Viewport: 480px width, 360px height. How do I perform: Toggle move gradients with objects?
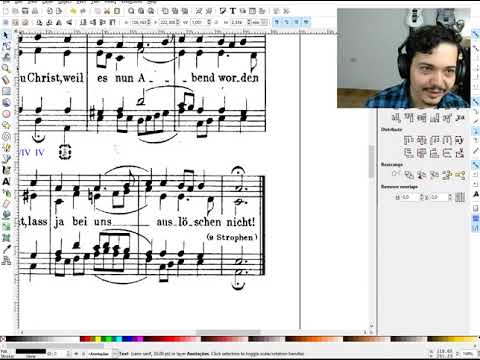[296, 23]
